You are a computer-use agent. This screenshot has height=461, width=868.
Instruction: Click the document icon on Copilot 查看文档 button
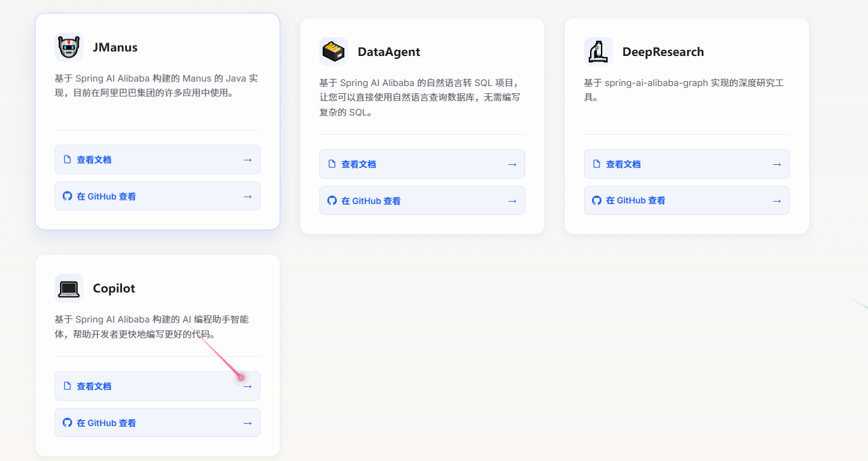point(67,386)
